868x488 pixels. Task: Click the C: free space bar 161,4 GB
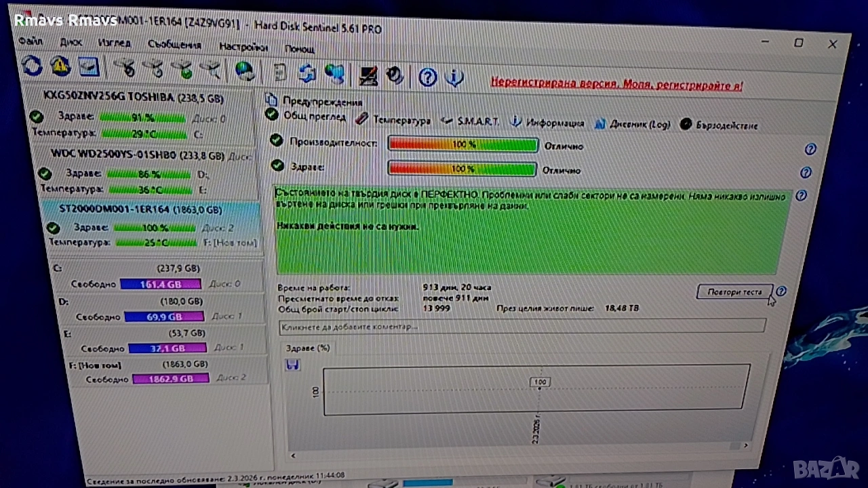[161, 284]
